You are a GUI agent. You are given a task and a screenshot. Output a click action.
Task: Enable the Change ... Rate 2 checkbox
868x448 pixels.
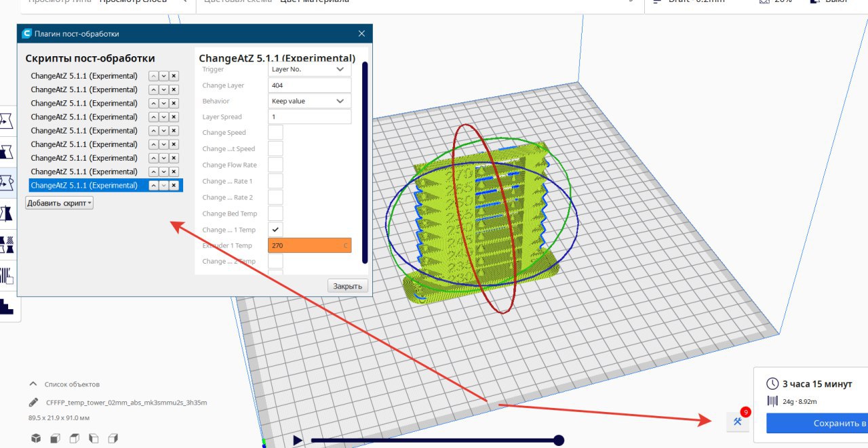click(275, 197)
